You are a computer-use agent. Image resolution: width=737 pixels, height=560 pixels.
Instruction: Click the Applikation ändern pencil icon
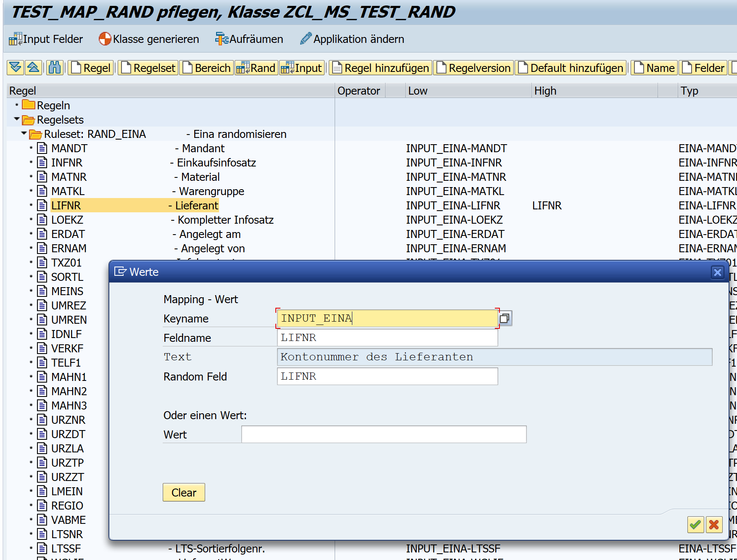[306, 39]
